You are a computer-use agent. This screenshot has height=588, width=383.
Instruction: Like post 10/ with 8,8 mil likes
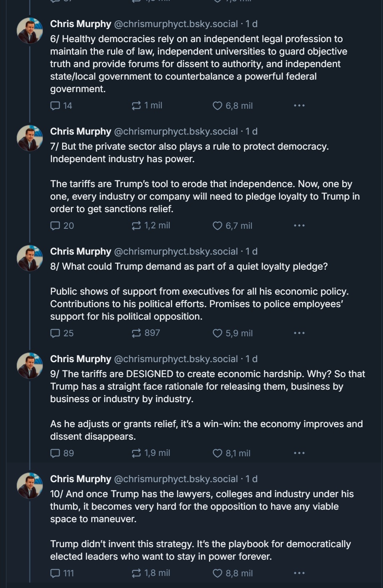coord(218,573)
